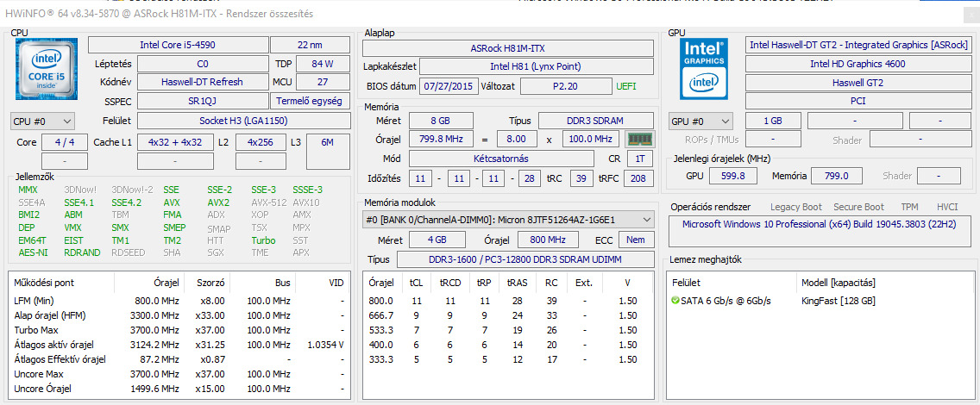The width and height of the screenshot is (980, 405).
Task: Select the SR1QJ SSPEC value
Action: [x=202, y=101]
